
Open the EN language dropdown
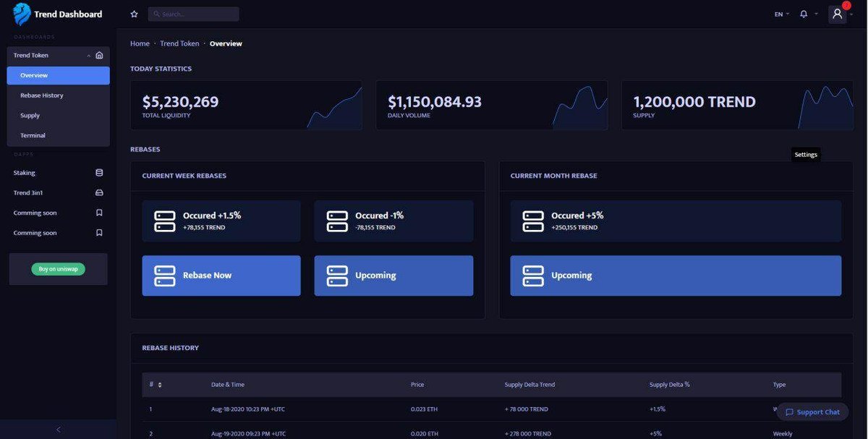pyautogui.click(x=781, y=13)
